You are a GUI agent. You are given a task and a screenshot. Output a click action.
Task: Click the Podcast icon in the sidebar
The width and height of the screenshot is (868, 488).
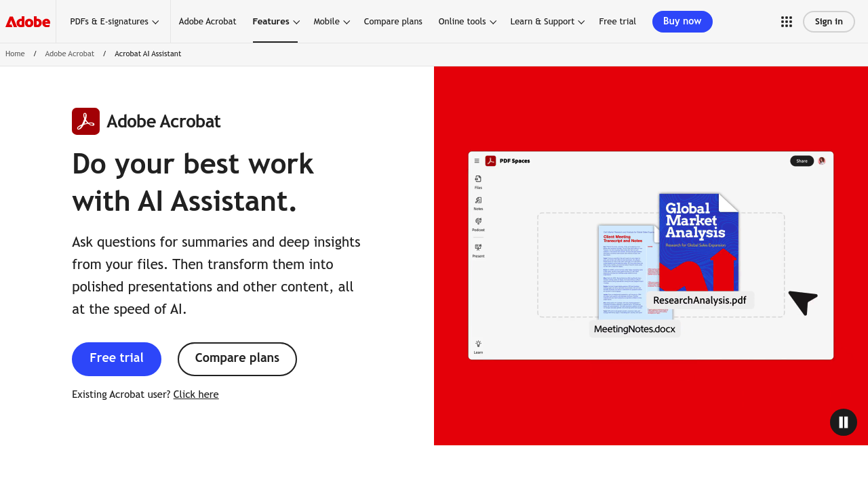477,220
